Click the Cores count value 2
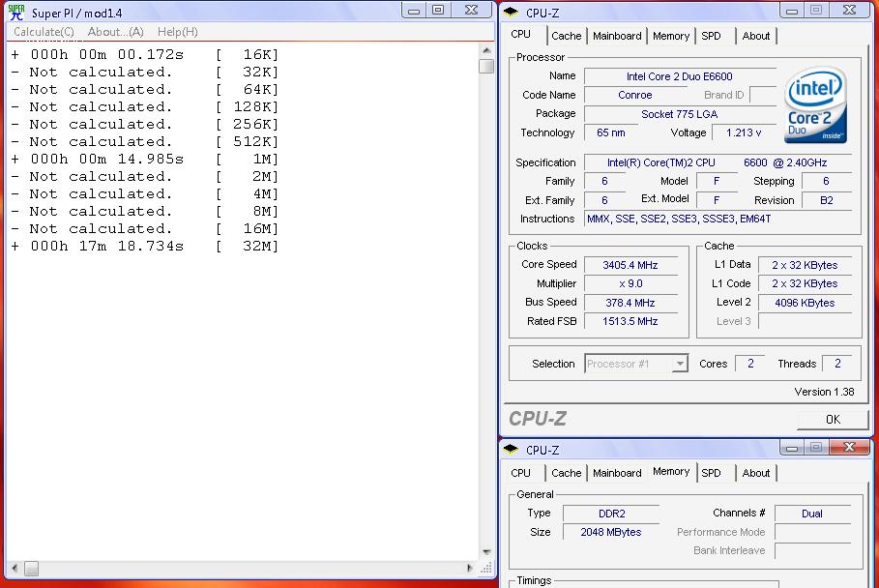The width and height of the screenshot is (879, 588). coord(749,364)
